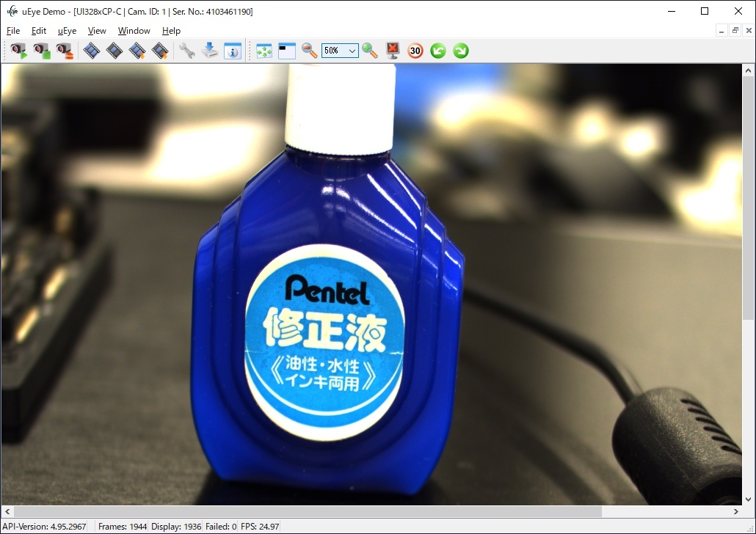Click Frames: 1944 status entry
The width and height of the screenshot is (756, 534).
pos(123,527)
